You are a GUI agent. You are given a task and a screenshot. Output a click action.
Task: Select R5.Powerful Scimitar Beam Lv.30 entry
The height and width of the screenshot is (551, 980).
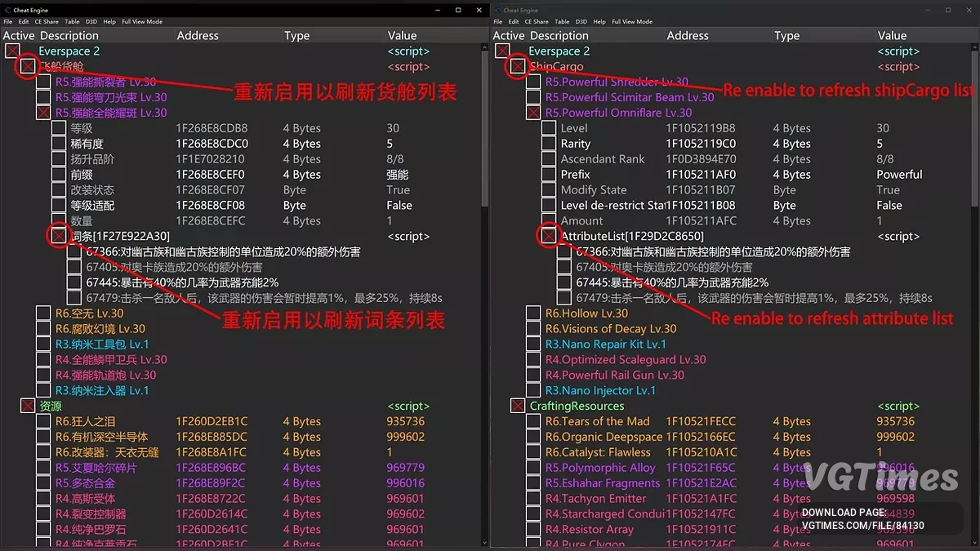630,97
